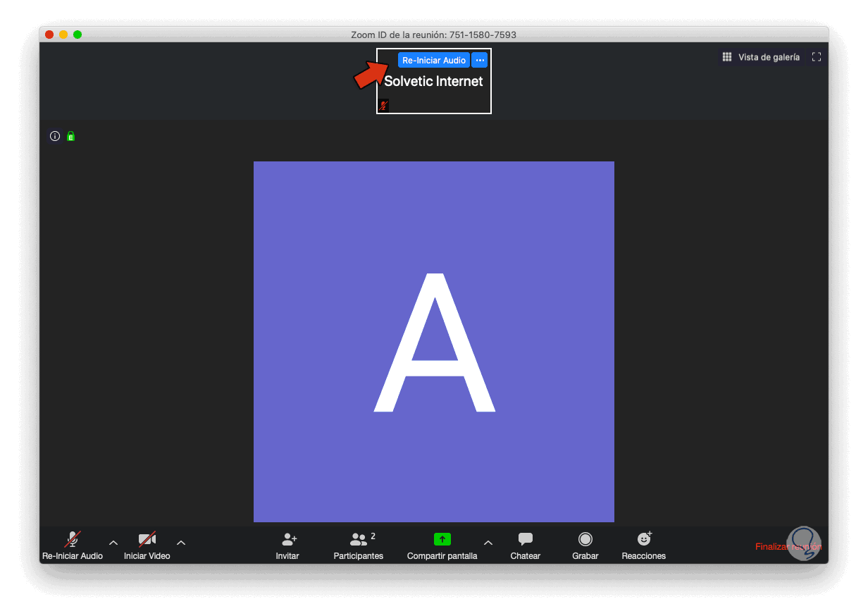Screen dimensions: 868x616
Task: Select the Solvetic Internet participant thumbnail
Action: [434, 81]
